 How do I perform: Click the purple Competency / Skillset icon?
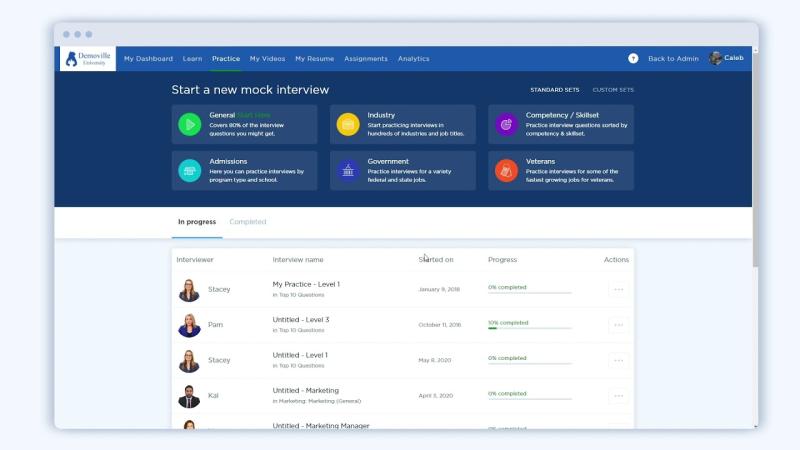(x=507, y=125)
